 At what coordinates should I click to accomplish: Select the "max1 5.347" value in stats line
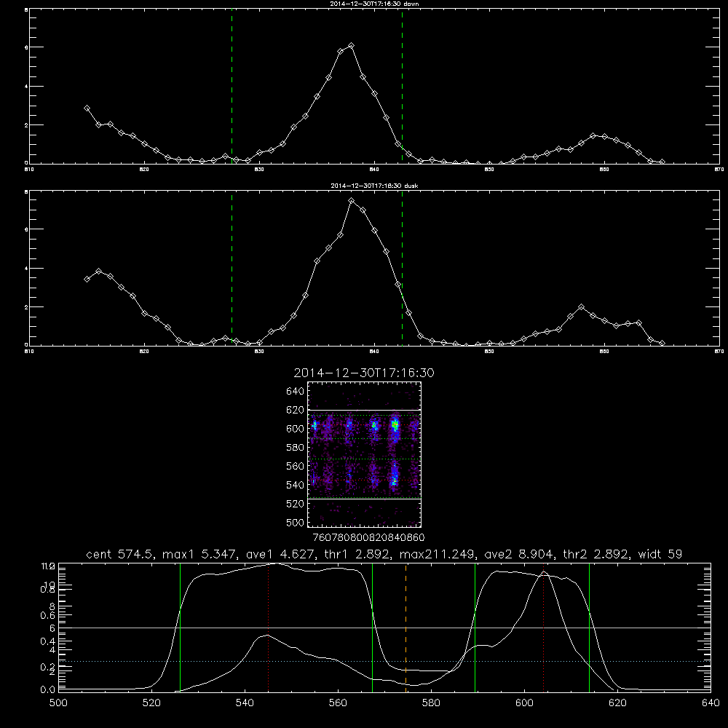(x=199, y=554)
